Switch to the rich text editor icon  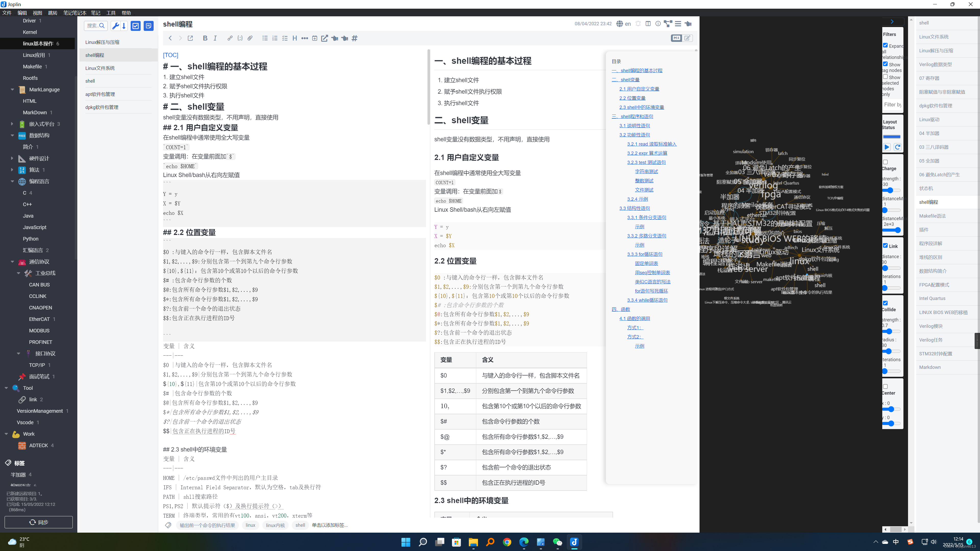coord(688,38)
